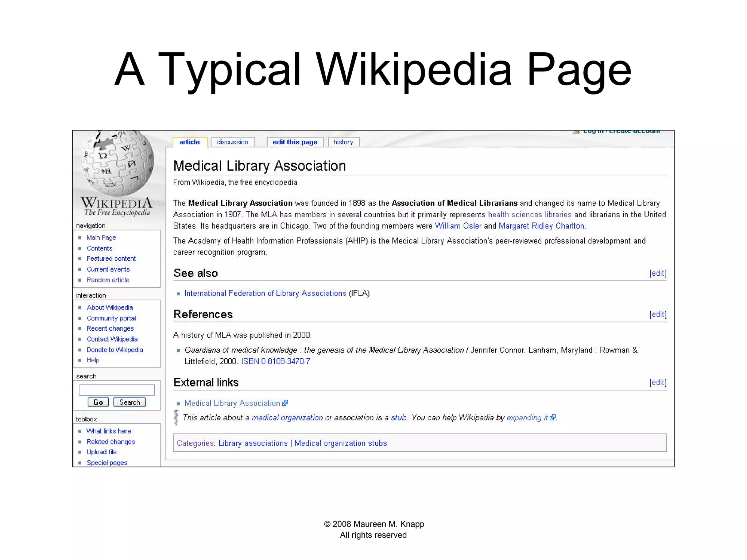747x560 pixels.
Task: Click the external link icon after expanding it
Action: tap(553, 417)
